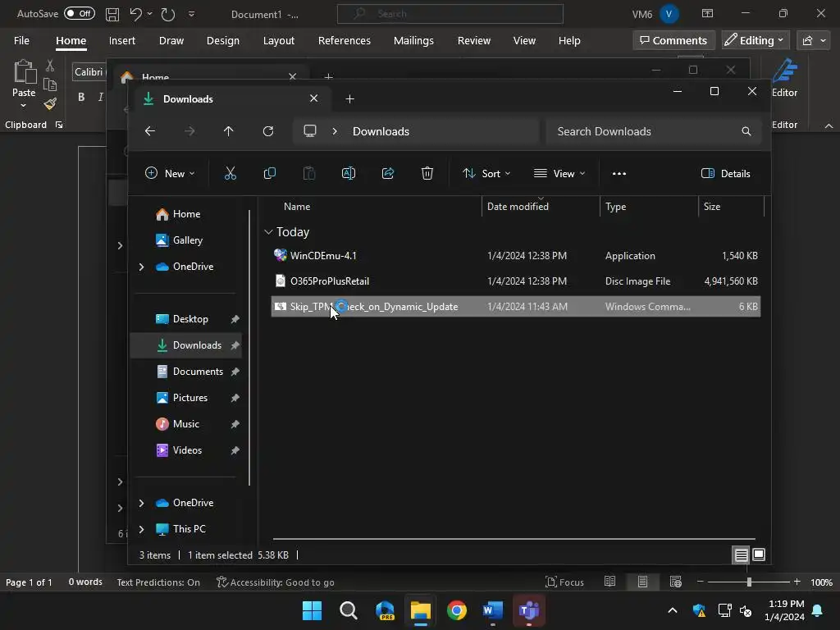
Task: Open the Design ribbon tab
Action: click(x=223, y=41)
